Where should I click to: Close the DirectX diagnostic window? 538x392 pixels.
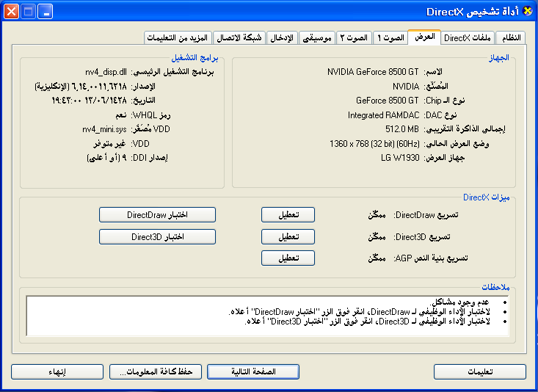tap(11, 11)
